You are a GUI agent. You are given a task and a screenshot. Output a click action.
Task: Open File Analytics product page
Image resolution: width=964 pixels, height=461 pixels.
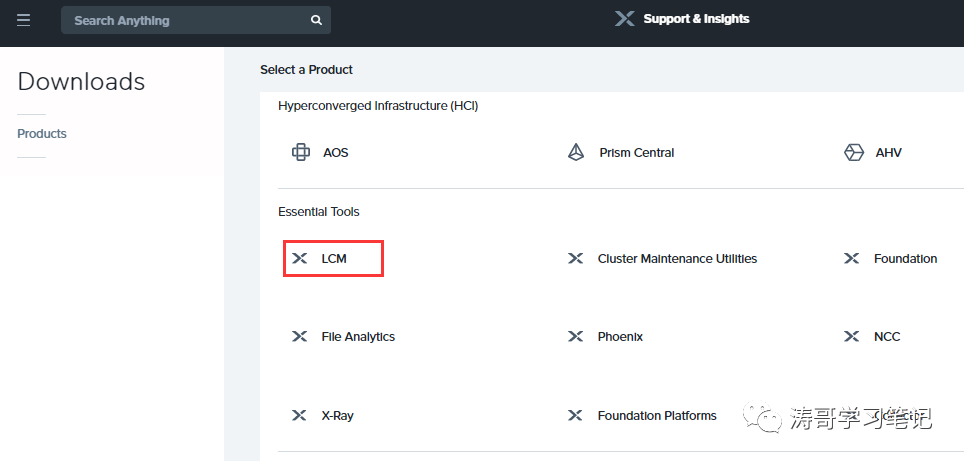(x=358, y=337)
